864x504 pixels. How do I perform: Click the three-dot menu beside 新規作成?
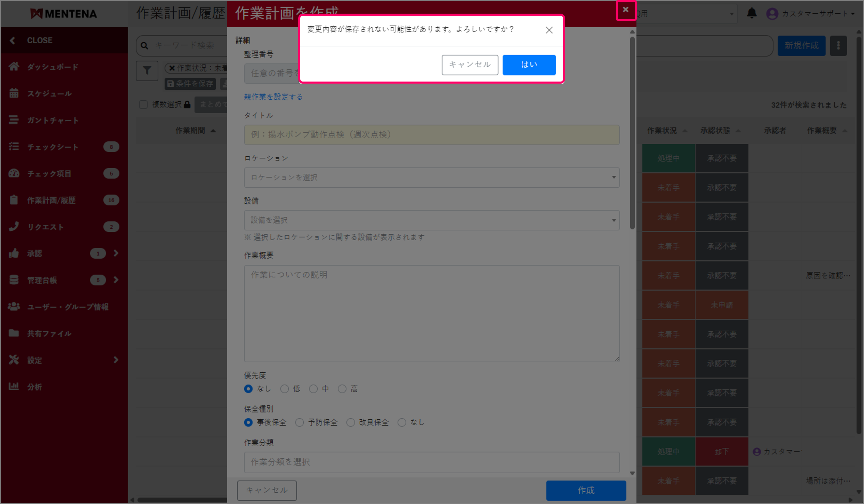(839, 46)
